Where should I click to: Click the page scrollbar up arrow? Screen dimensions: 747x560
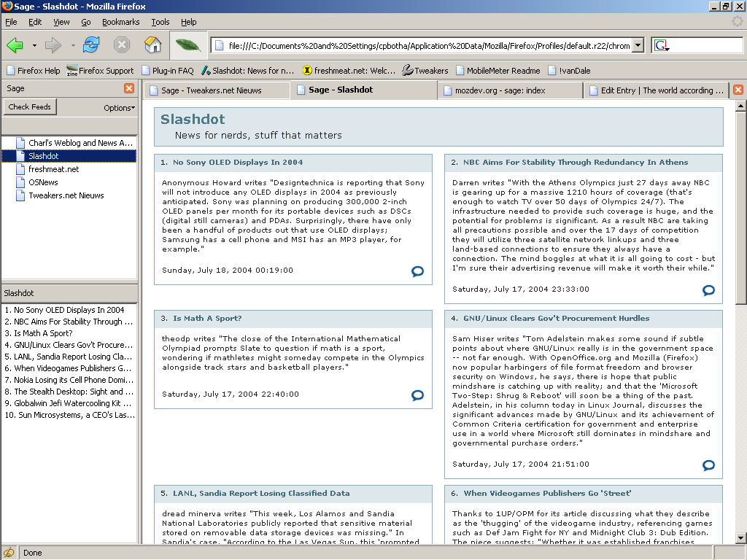point(740,106)
